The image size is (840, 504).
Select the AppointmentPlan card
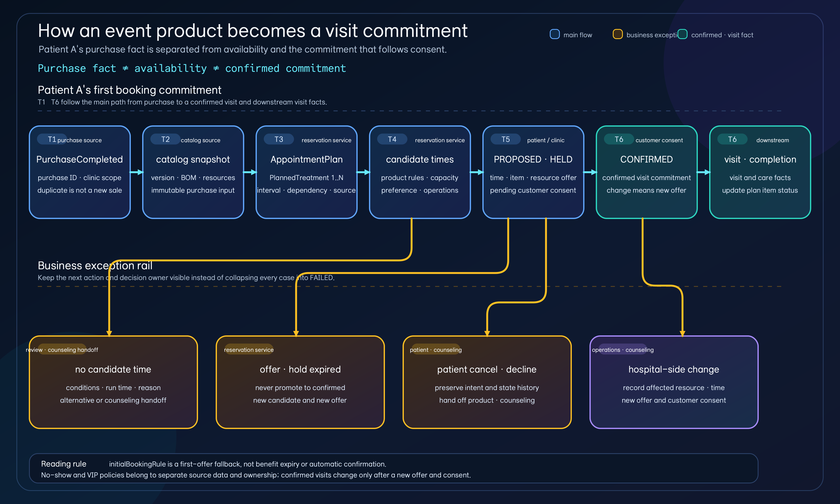307,172
